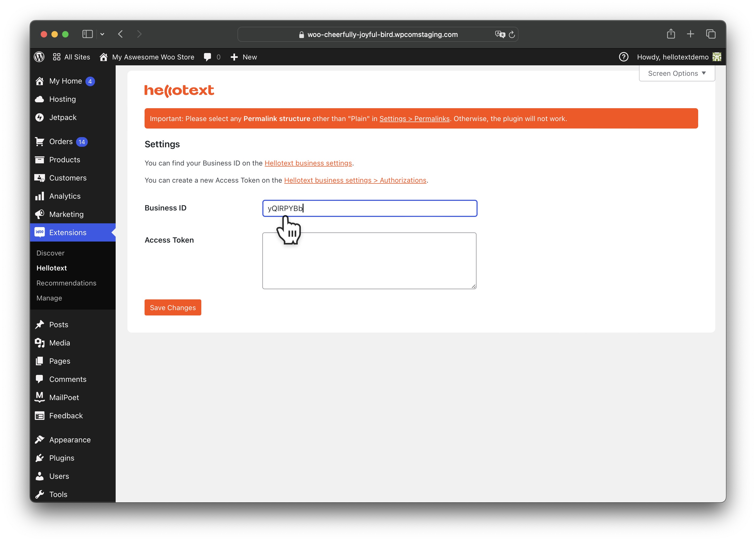The height and width of the screenshot is (542, 756).
Task: Open a new tab with the plus icon
Action: pos(690,34)
